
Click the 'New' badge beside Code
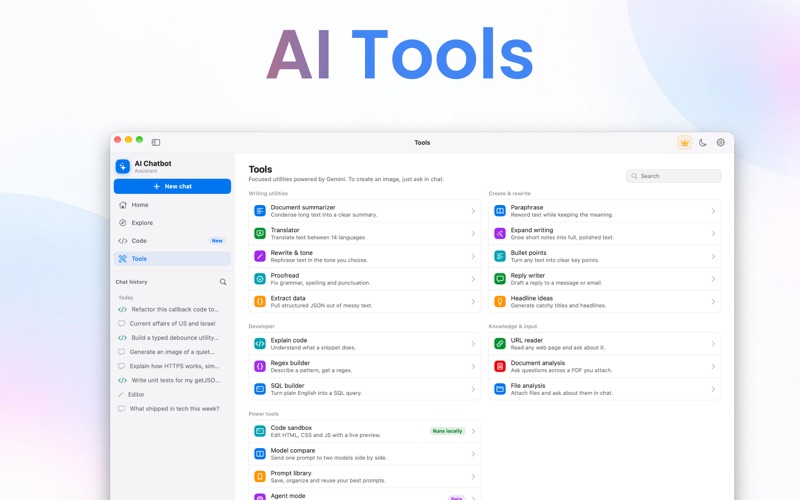pos(217,241)
